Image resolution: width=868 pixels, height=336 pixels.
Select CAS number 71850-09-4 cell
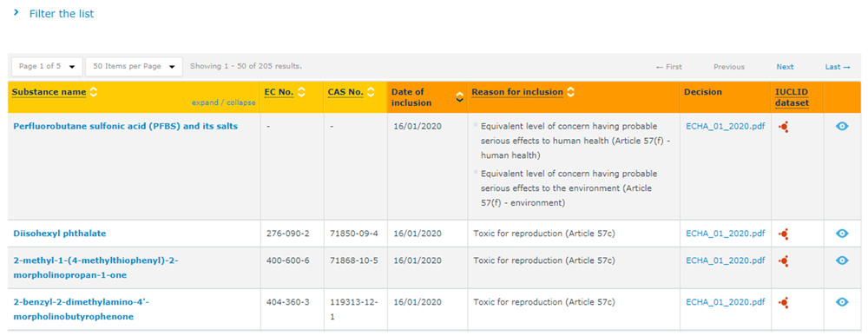[x=354, y=234]
